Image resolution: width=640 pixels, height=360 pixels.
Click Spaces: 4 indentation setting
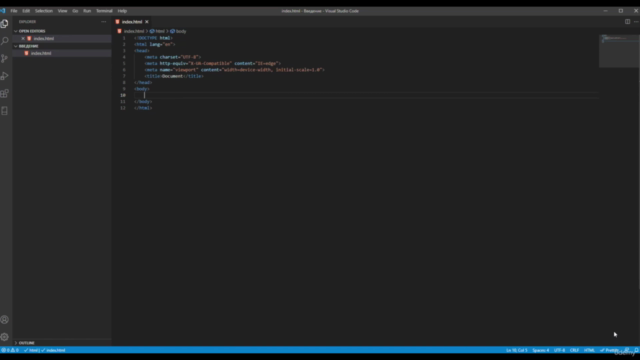(541, 350)
